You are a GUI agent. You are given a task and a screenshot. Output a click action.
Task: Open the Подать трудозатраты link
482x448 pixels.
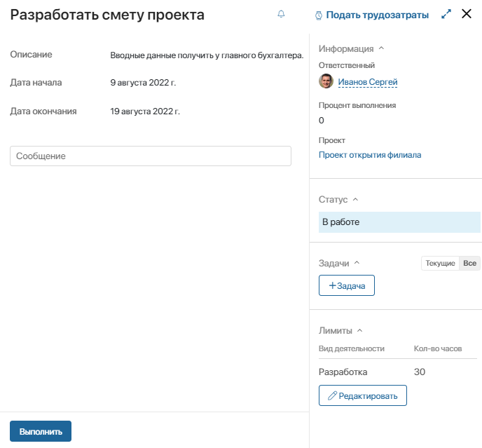coord(377,15)
